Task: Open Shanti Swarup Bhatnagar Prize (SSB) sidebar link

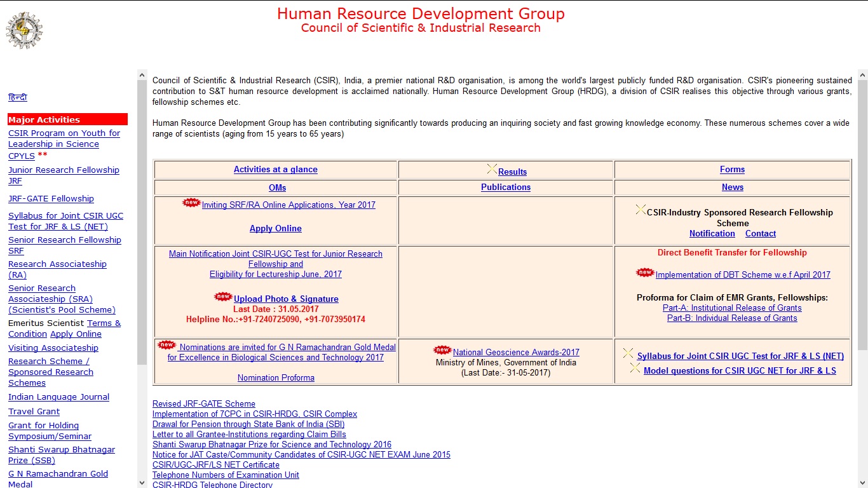Action: click(62, 455)
